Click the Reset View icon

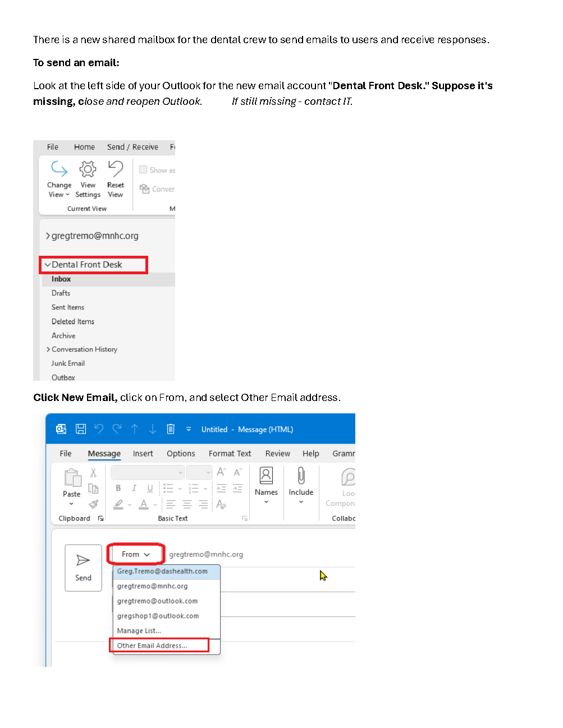pos(116,169)
